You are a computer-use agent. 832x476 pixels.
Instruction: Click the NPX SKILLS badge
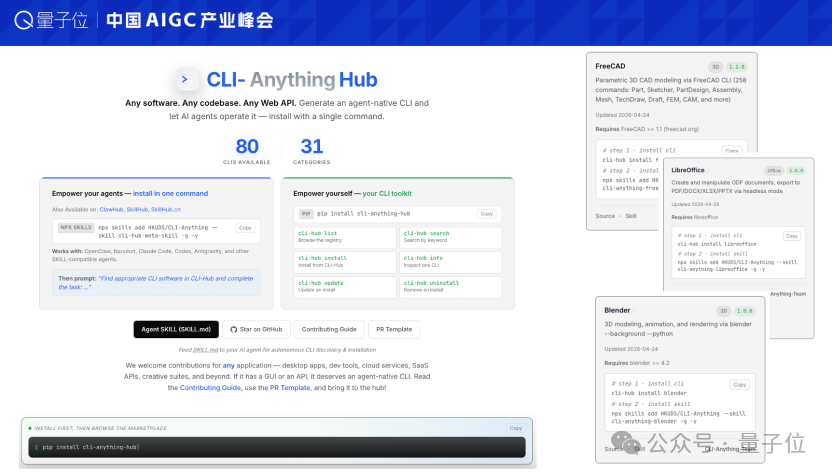[76, 227]
